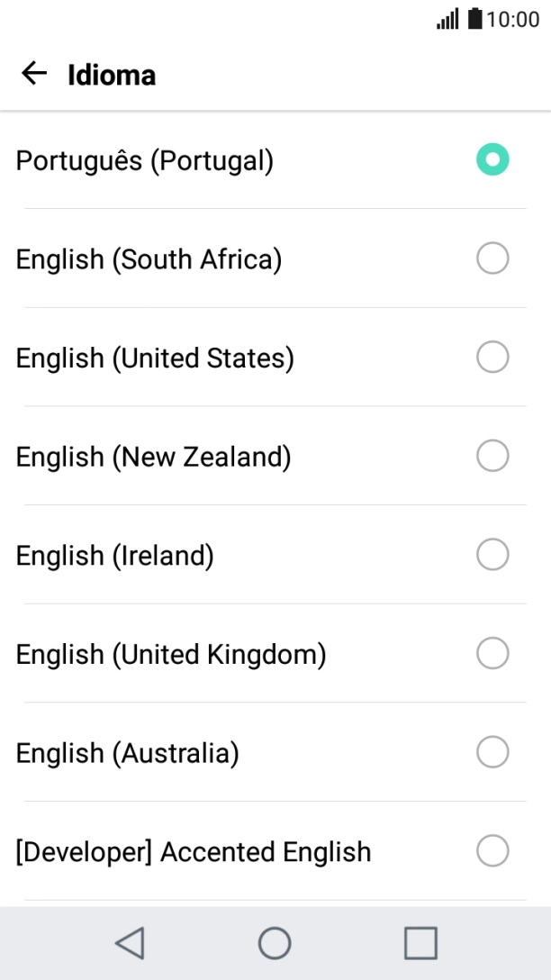Viewport: 551px width, 980px height.
Task: Select the English (South Africa) radio button
Action: pos(492,259)
